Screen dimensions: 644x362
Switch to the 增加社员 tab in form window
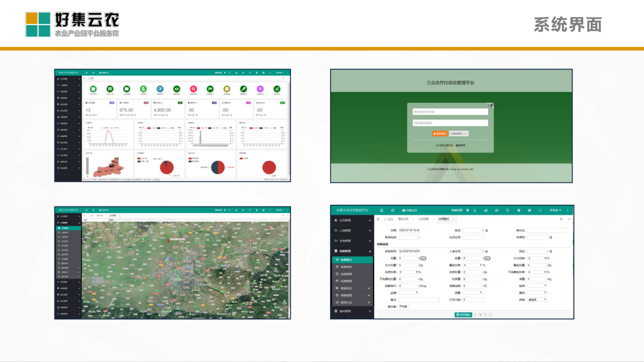(x=403, y=219)
